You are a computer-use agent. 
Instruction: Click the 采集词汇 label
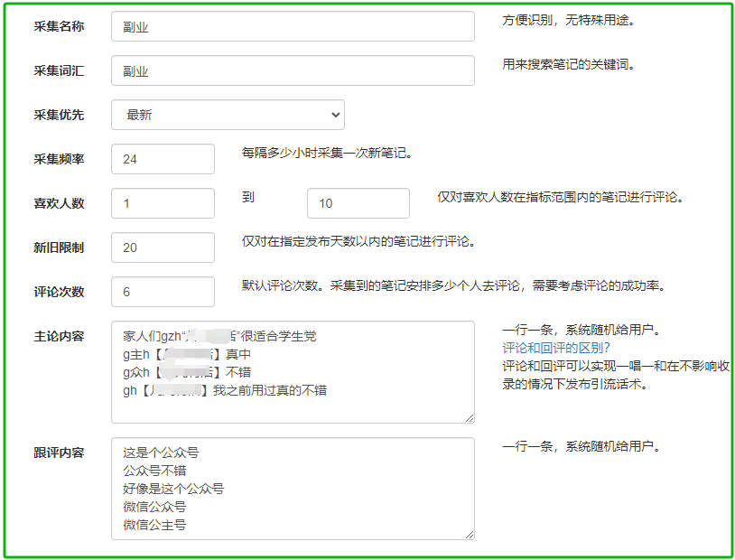(x=59, y=70)
